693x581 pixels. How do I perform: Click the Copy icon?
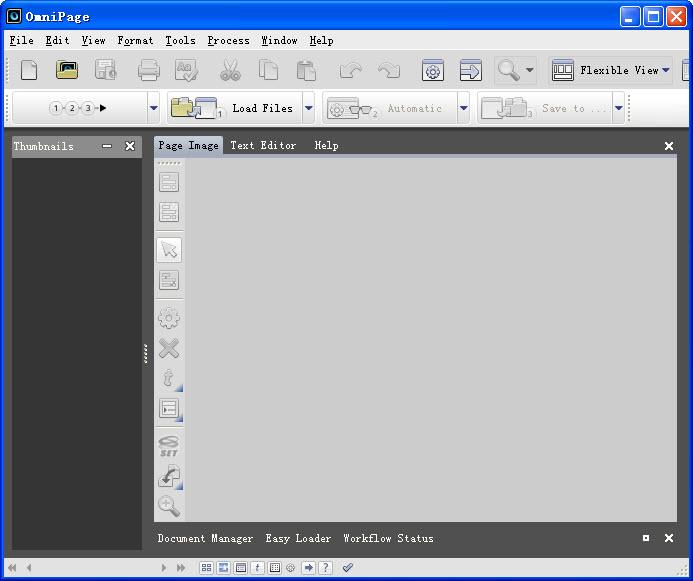click(x=268, y=70)
